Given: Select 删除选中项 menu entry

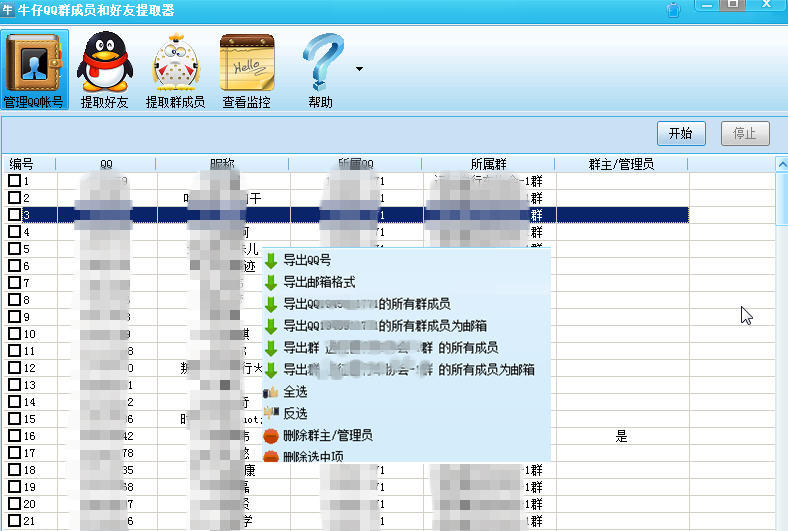Looking at the screenshot, I should click(313, 457).
